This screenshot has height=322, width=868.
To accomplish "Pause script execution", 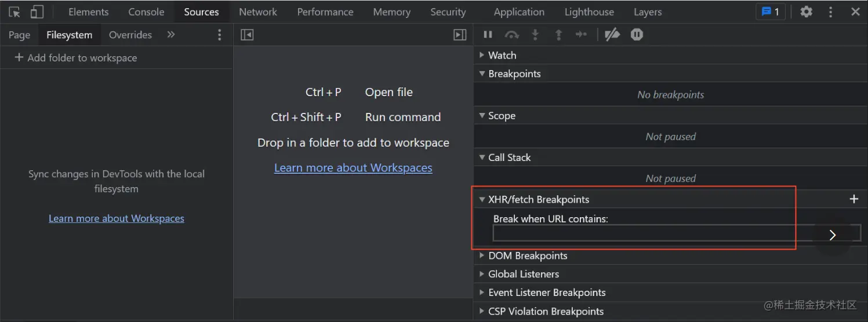I will 488,35.
